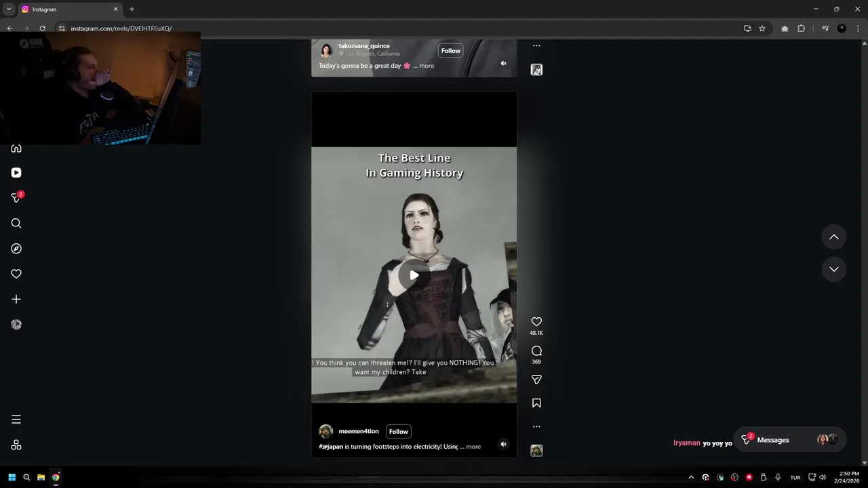Open Reels from the left sidebar

[16, 173]
